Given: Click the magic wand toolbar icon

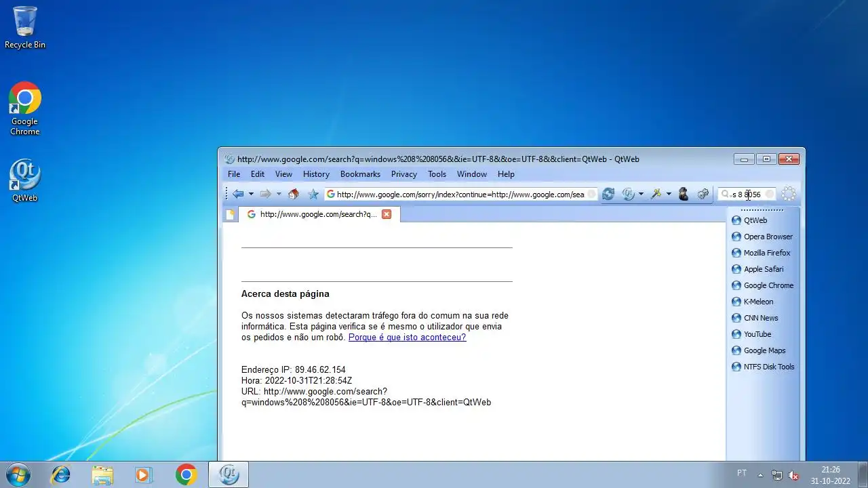Looking at the screenshot, I should 656,194.
